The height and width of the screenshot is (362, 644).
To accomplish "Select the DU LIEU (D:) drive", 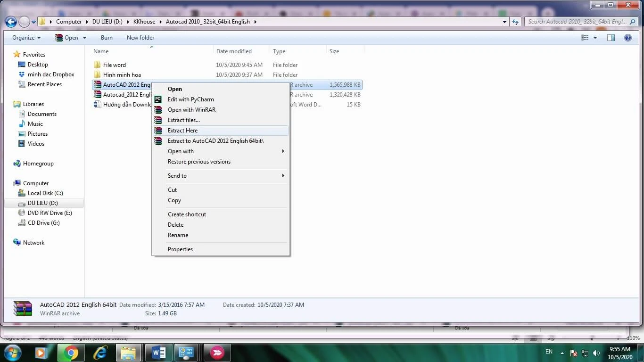I will (43, 203).
